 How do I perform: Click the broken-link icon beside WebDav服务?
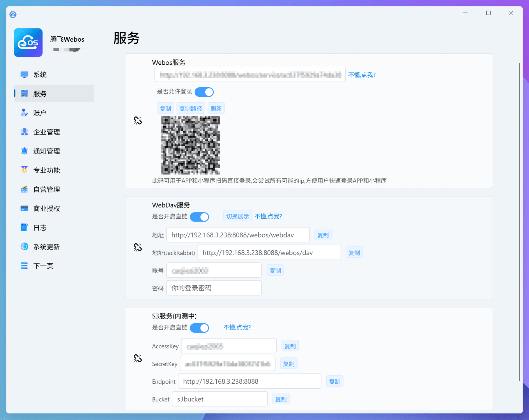[138, 247]
